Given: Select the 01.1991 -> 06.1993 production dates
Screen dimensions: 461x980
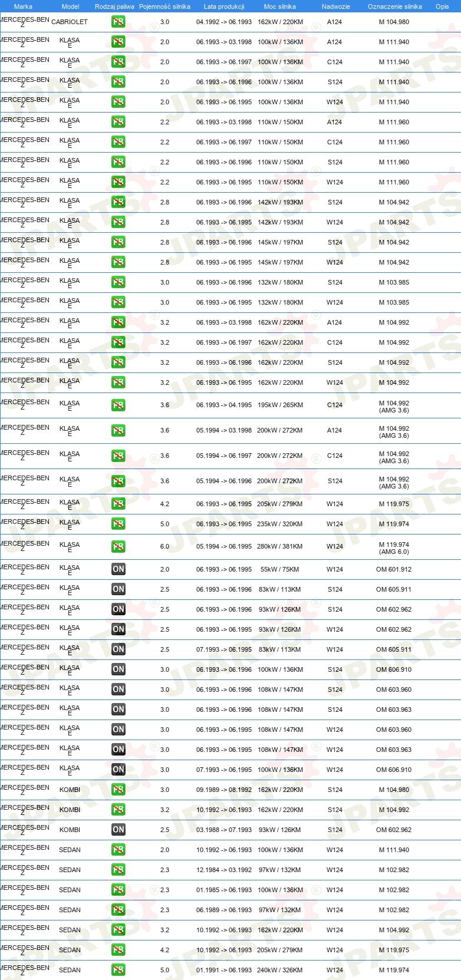Looking at the screenshot, I should (x=224, y=970).
